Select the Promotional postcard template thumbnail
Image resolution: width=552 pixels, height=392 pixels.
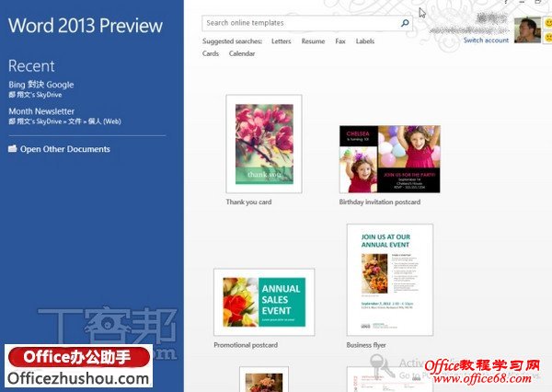(264, 302)
